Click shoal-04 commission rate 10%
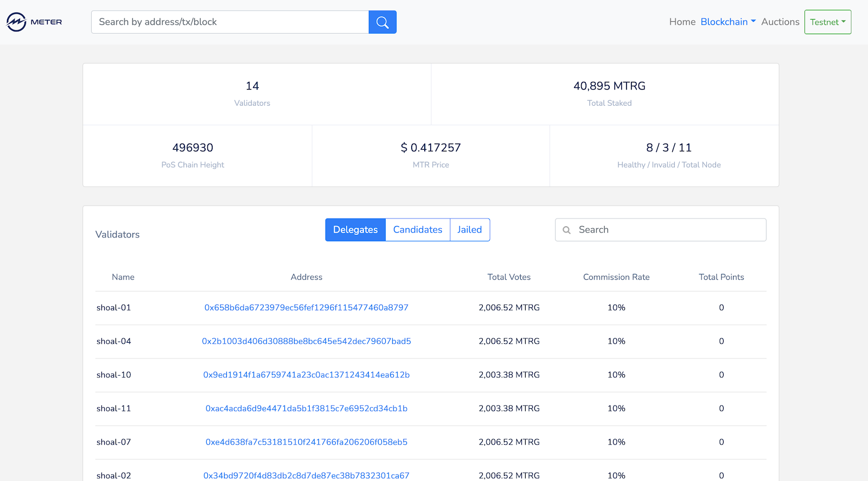868x481 pixels. coord(616,341)
